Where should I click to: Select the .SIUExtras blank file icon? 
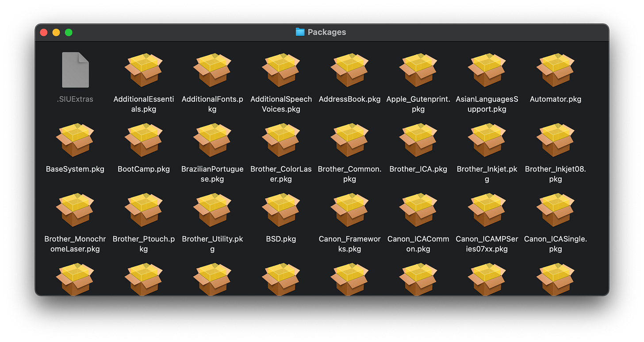[75, 70]
